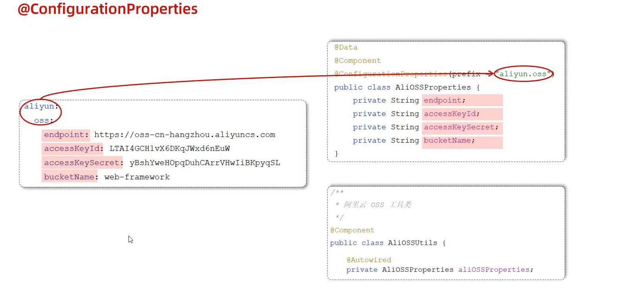Viewport: 644px width, 301px height.
Task: Click the highlighted bucketName: key in YAML
Action: 71,177
